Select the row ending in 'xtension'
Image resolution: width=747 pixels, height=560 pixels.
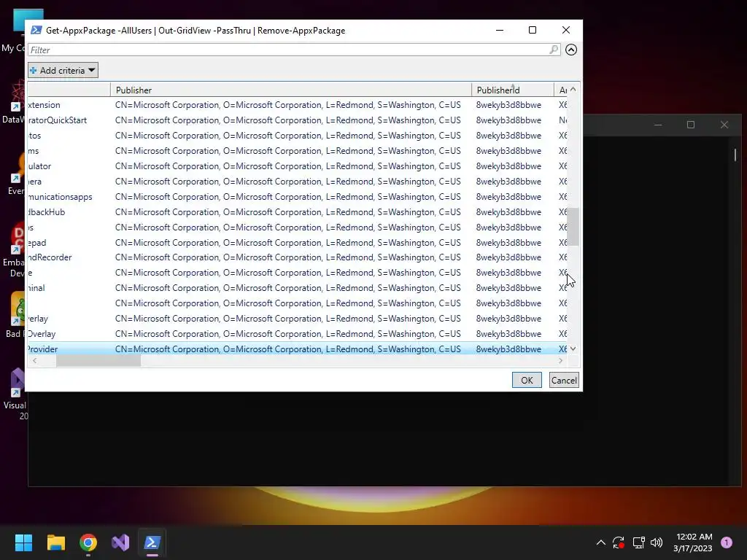(x=298, y=105)
